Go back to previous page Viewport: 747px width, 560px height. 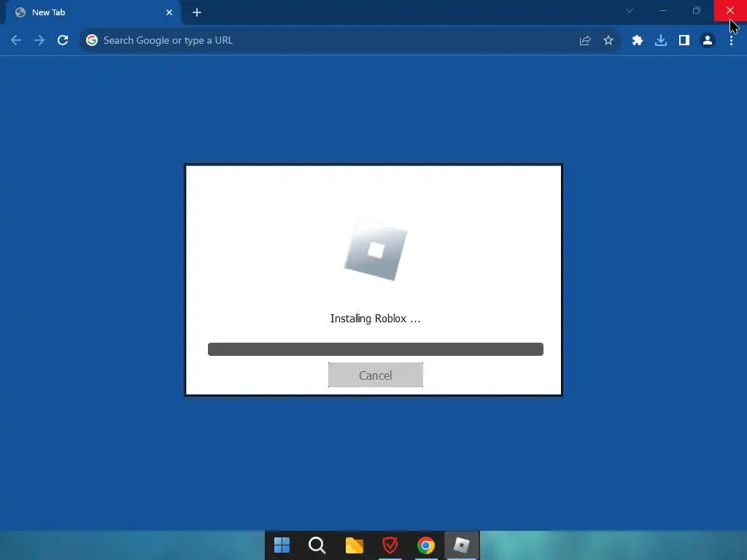[16, 41]
